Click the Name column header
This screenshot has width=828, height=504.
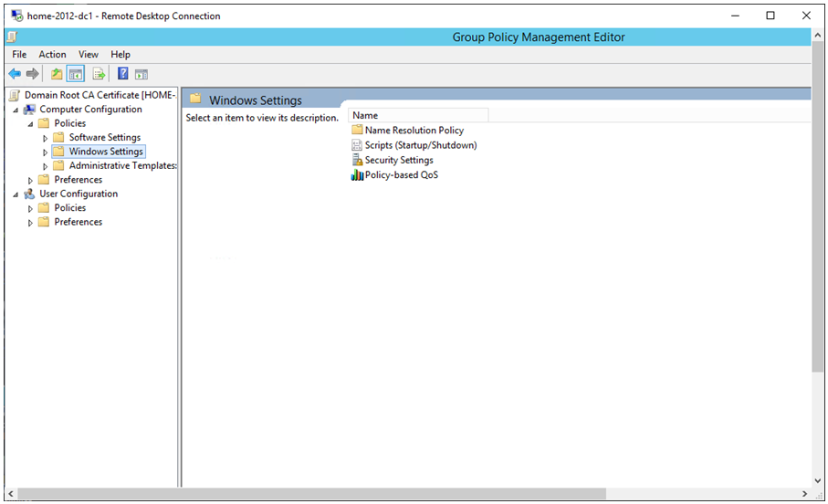418,115
